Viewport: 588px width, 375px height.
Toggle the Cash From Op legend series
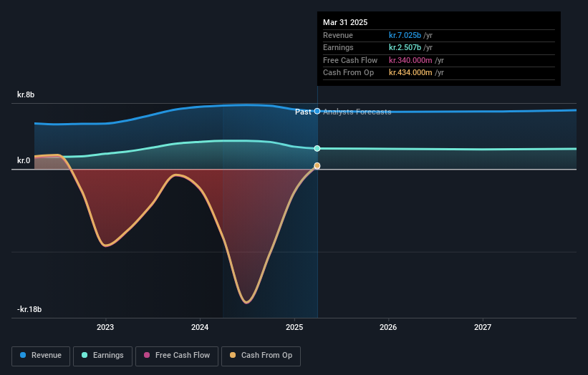pyautogui.click(x=261, y=356)
